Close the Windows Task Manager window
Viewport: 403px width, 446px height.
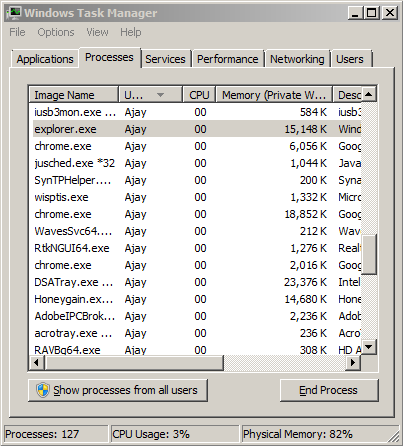389,13
